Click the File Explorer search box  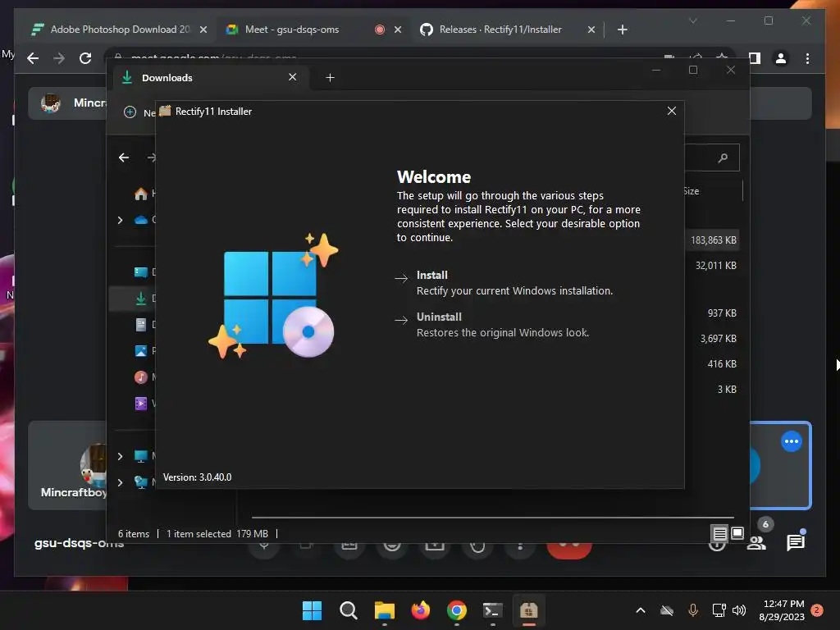[711, 157]
